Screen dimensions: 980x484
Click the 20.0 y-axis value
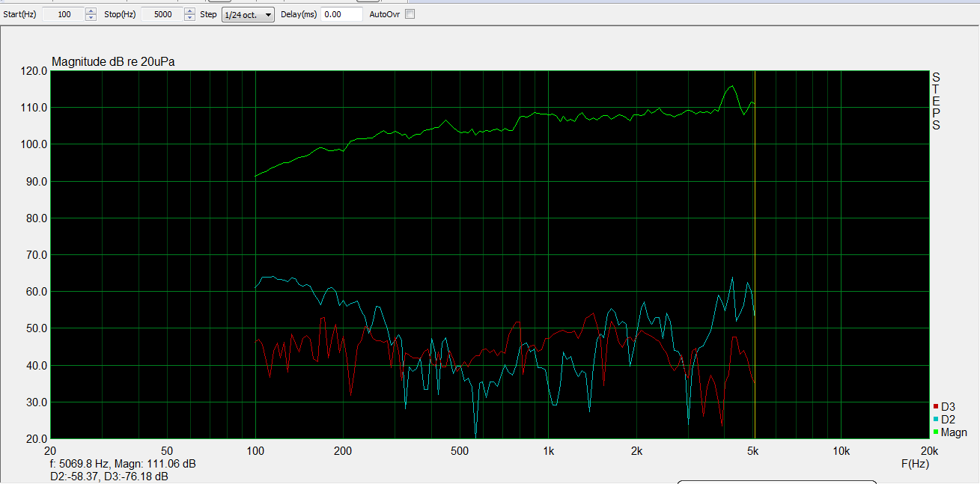pos(37,439)
